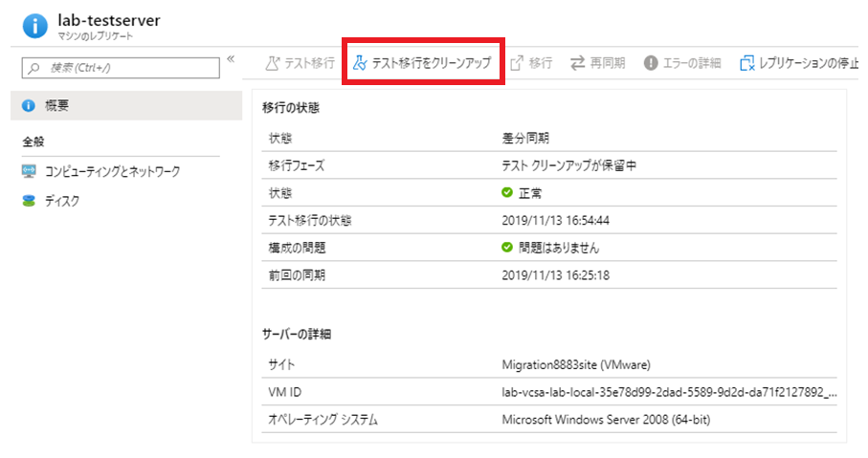Click the 再同期 arrows icon
Screen dimensions: 868x458
[x=578, y=64]
